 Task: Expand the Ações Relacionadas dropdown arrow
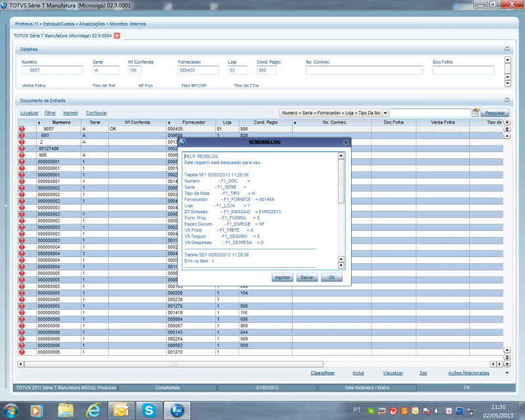(507, 373)
